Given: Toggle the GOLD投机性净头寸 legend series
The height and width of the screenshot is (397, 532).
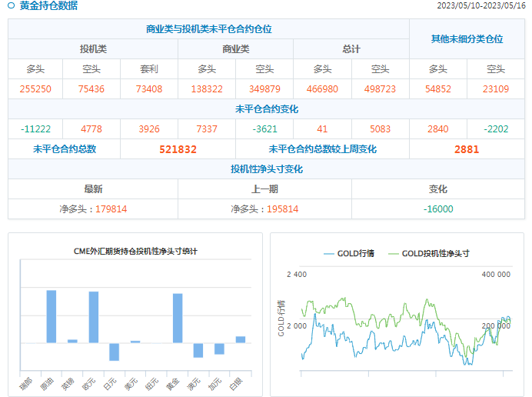Looking at the screenshot, I should coord(430,253).
